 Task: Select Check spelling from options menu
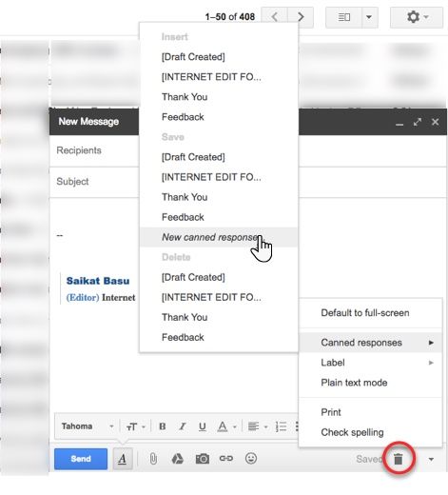[370, 432]
